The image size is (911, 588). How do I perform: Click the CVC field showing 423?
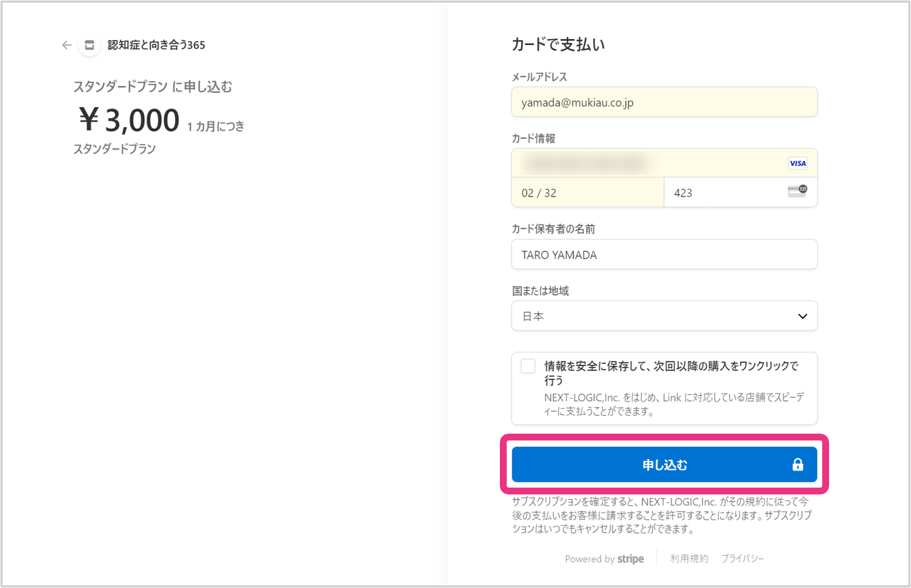pyautogui.click(x=724, y=193)
